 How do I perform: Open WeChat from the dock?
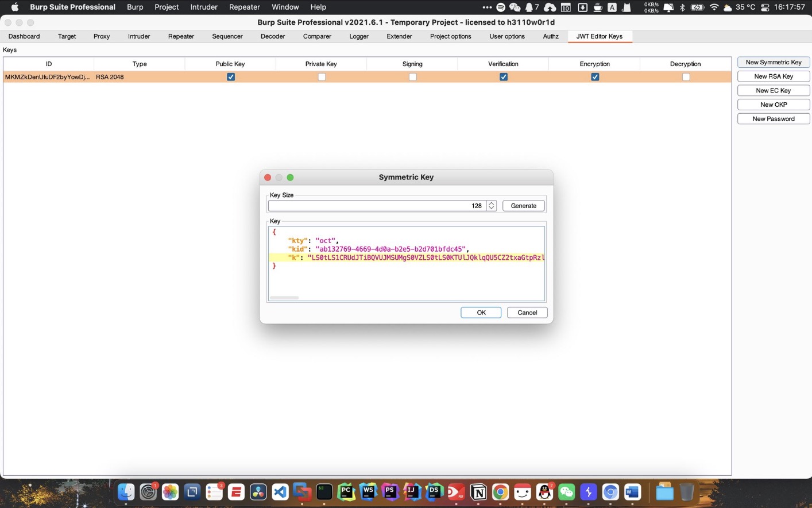(567, 492)
